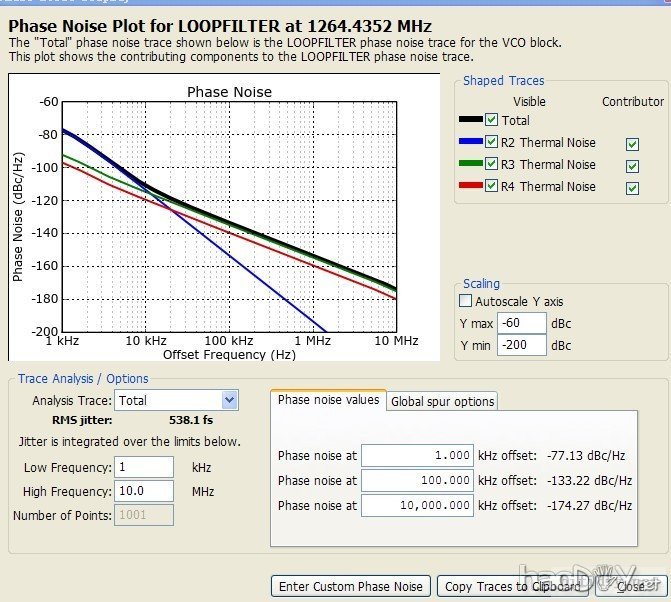
Task: Click the 100.000 kHz offset field
Action: pos(417,480)
